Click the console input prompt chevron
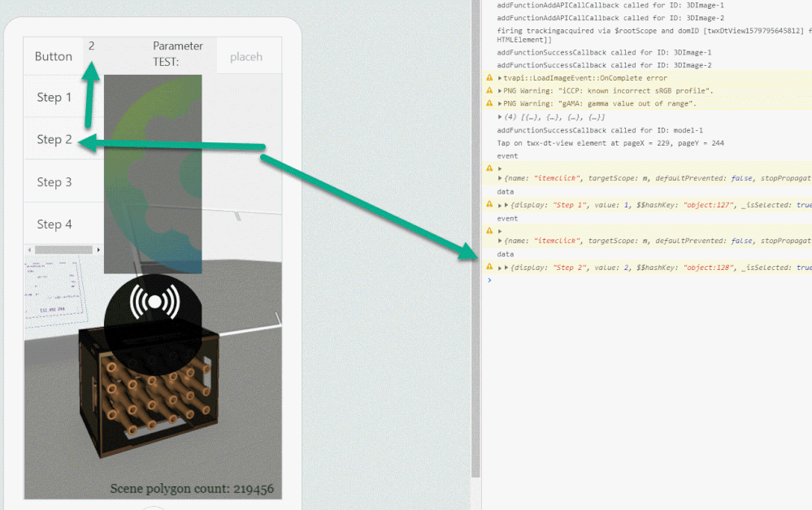The height and width of the screenshot is (510, 812). 489,280
